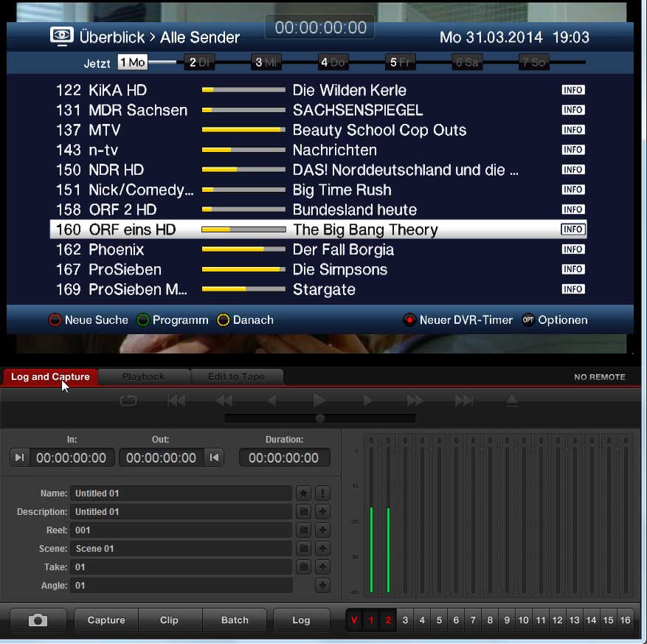Click the clapper icon beside Scene
This screenshot has width=647, height=644.
pos(303,548)
